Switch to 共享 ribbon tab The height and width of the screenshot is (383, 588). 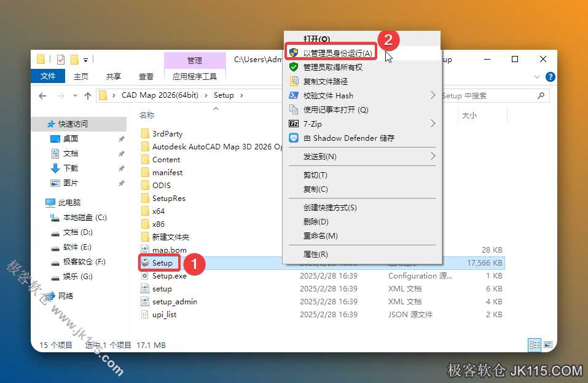point(113,76)
